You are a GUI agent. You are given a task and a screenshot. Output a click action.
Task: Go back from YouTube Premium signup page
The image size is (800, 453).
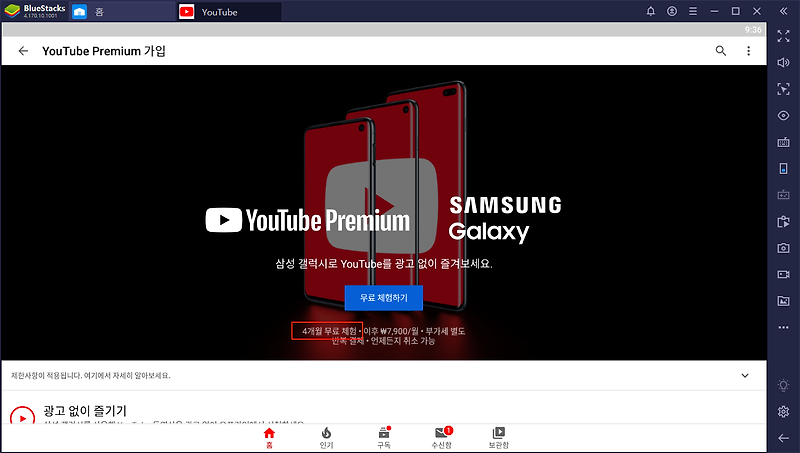23,51
